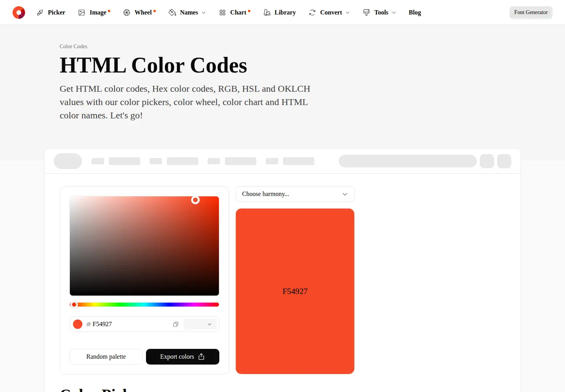Click the HTML Color Codes heading
The height and width of the screenshot is (392, 565).
click(x=153, y=65)
